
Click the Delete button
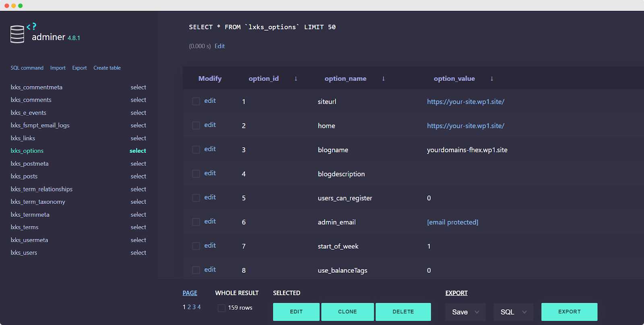pos(403,312)
